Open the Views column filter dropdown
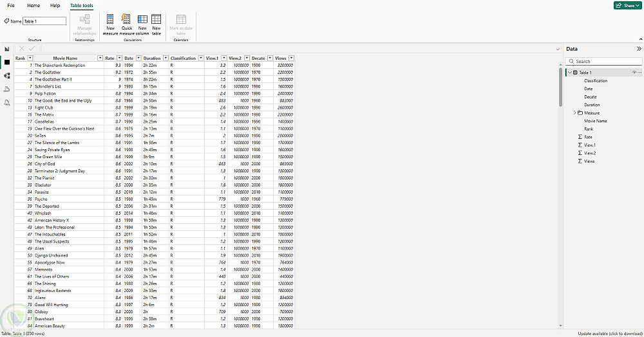Viewport: 644px width, 337px height. coord(291,59)
